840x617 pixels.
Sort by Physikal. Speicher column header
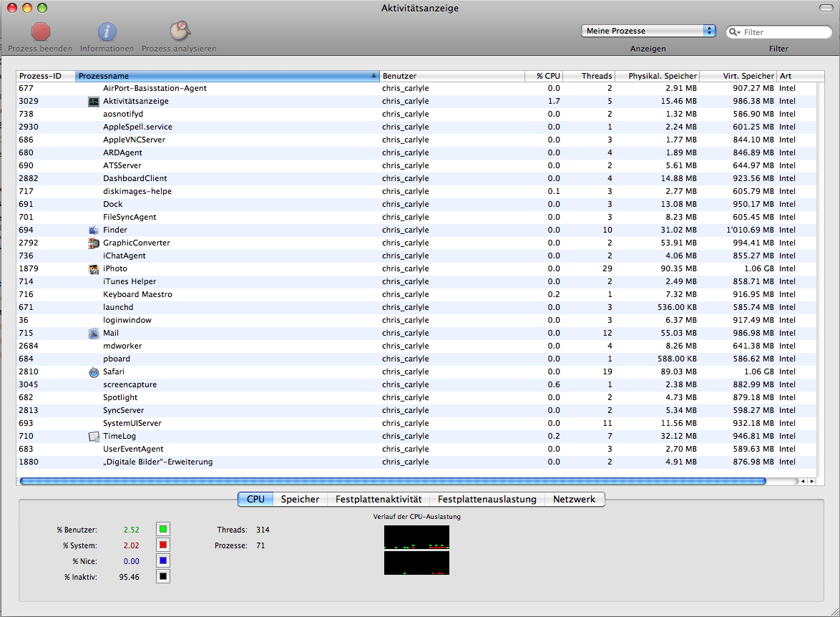point(658,76)
